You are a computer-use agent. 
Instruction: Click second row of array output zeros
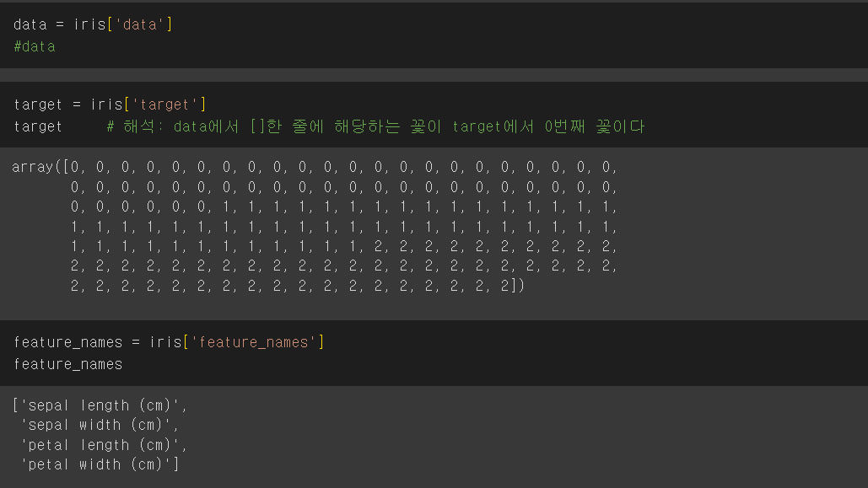[344, 187]
